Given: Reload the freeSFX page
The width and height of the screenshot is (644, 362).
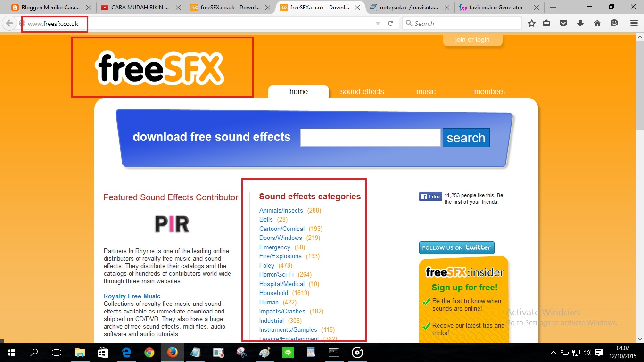Looking at the screenshot, I should (391, 23).
